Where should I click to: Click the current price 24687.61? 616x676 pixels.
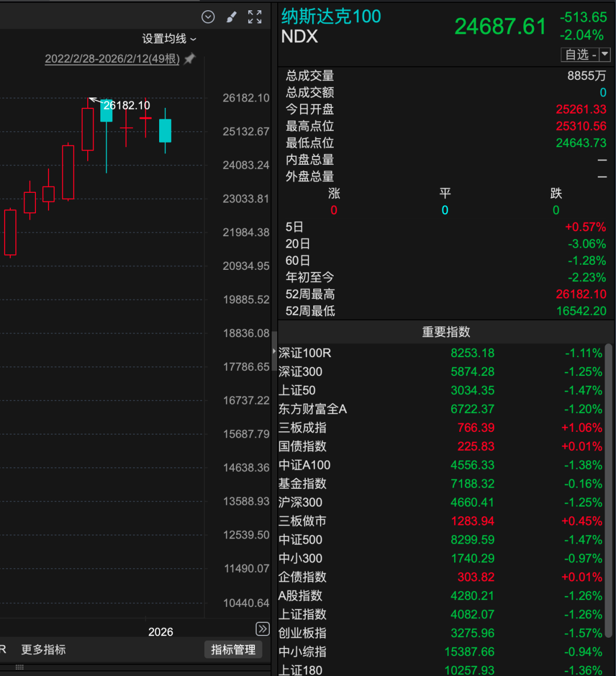tap(500, 27)
